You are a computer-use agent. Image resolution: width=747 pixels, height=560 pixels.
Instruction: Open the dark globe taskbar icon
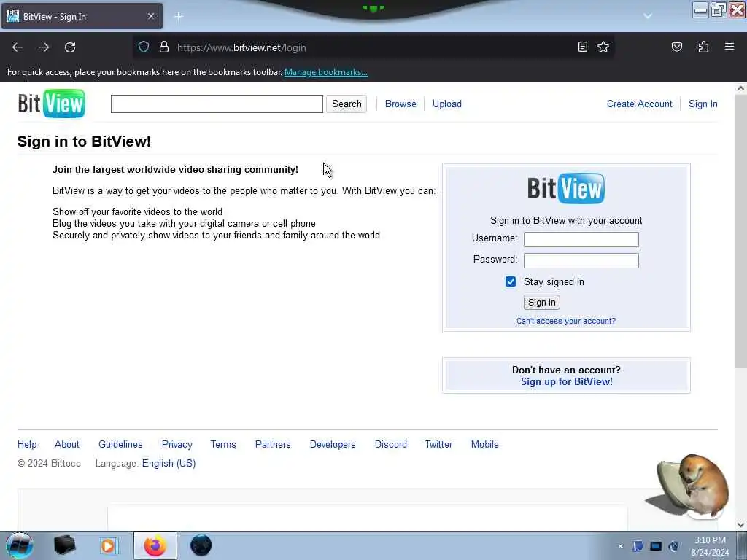point(201,545)
